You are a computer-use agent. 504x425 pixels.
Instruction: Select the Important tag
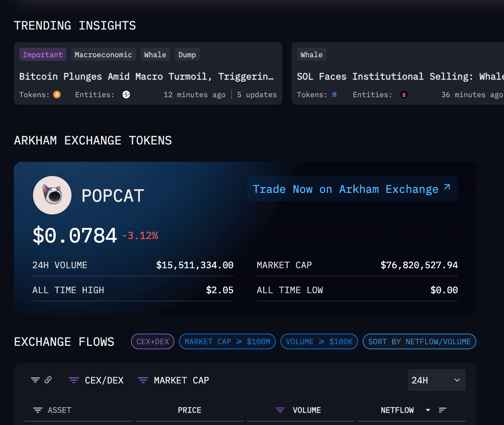pyautogui.click(x=43, y=55)
